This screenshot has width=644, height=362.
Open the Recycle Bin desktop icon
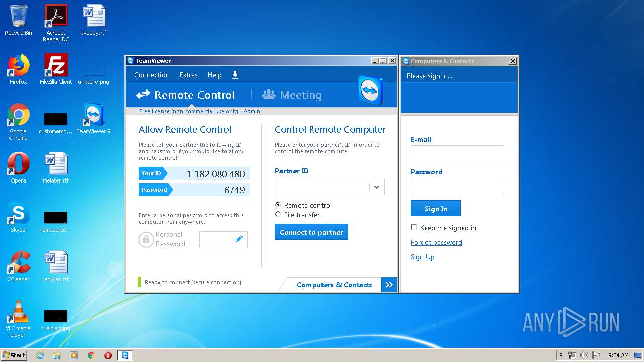(18, 20)
